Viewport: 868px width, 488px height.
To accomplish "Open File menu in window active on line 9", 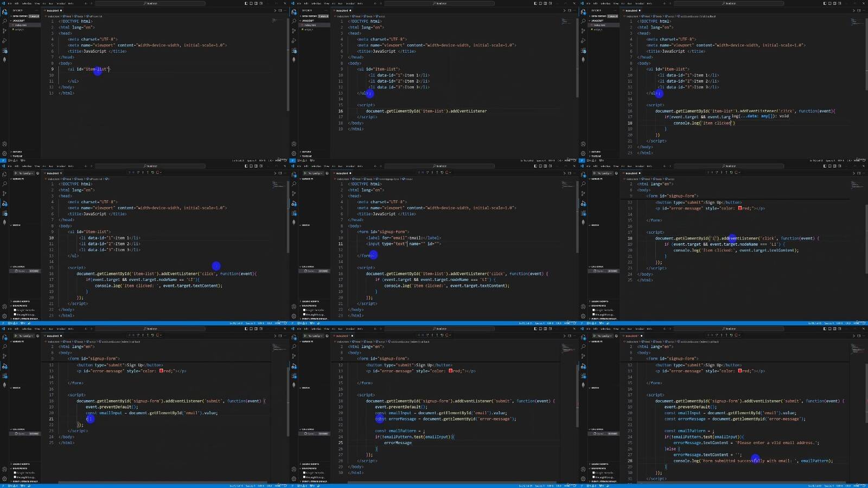I will [10, 3].
